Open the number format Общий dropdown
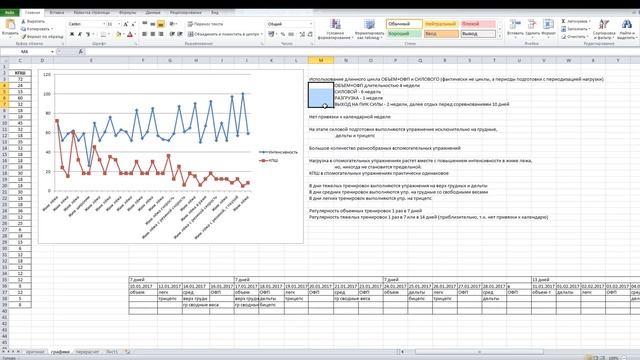The image size is (640, 360). coord(311,24)
